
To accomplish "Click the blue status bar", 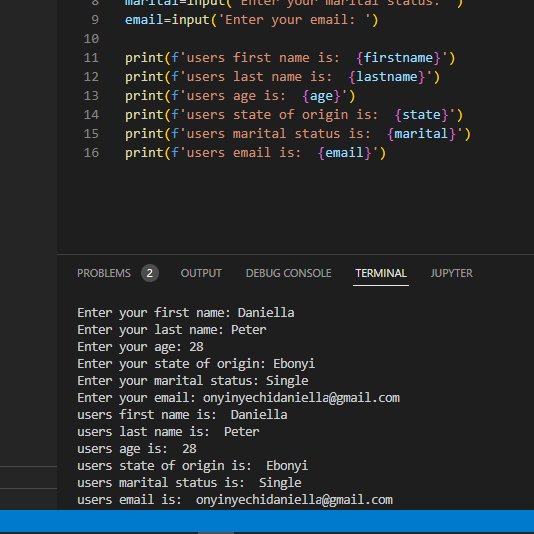I will [267, 521].
